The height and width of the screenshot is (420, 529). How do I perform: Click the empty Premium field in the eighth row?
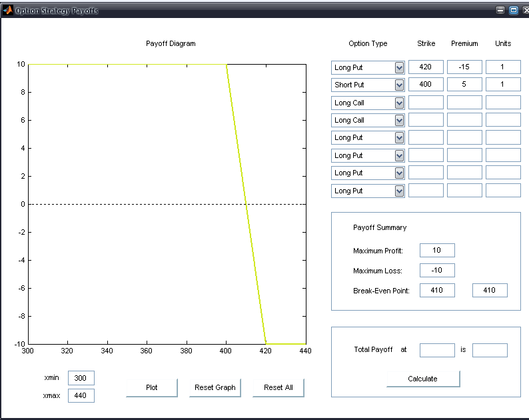click(464, 190)
